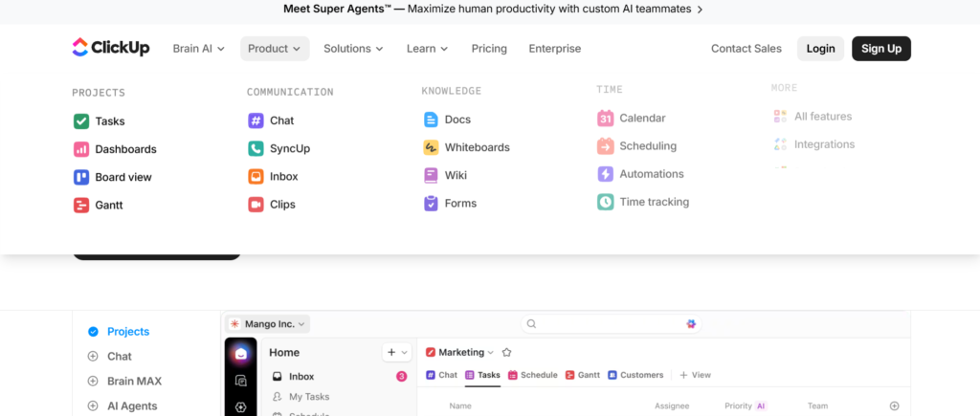The image size is (980, 416).
Task: Collapse the Product dropdown menu
Action: click(275, 49)
